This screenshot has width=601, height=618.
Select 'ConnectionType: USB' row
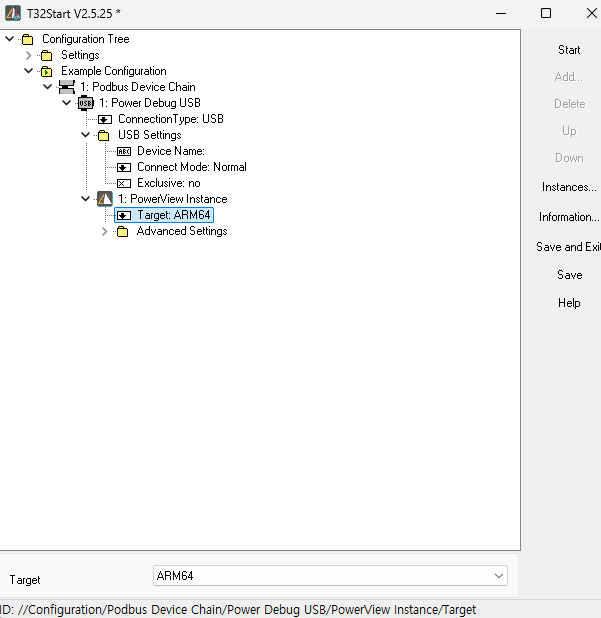pos(171,119)
